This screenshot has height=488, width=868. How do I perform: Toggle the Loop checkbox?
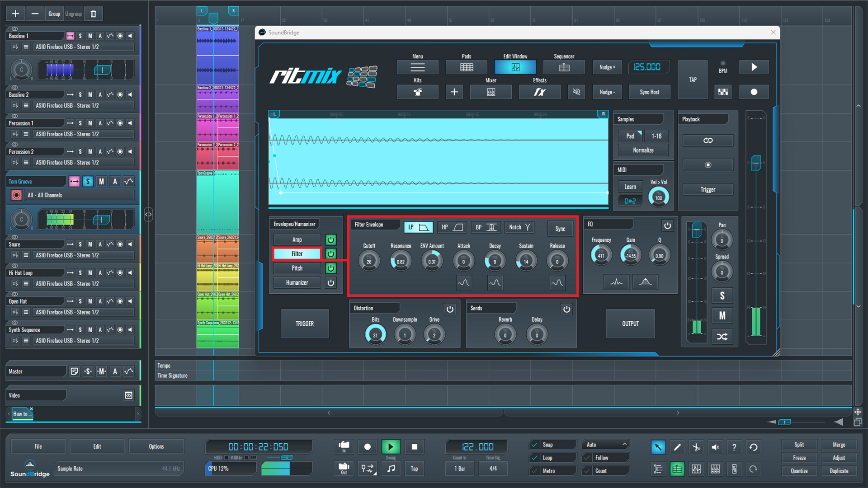point(534,458)
